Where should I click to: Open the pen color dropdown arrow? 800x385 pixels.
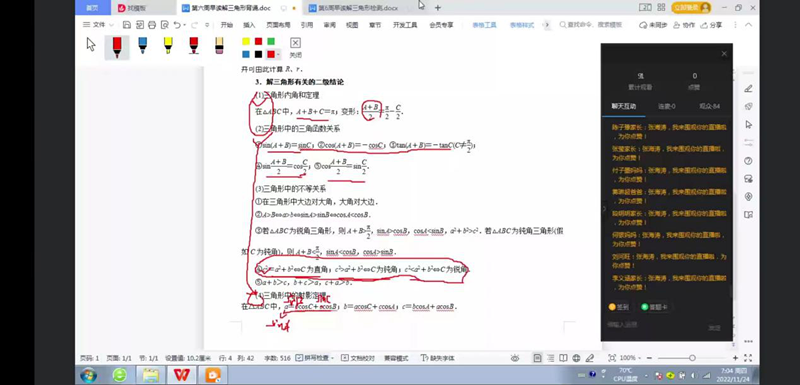coord(278,55)
